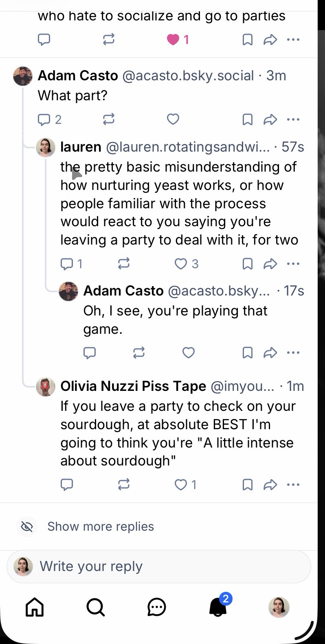Open more options on Olivia's sourdough reply
Viewport: 325px width, 644px height.
[293, 485]
